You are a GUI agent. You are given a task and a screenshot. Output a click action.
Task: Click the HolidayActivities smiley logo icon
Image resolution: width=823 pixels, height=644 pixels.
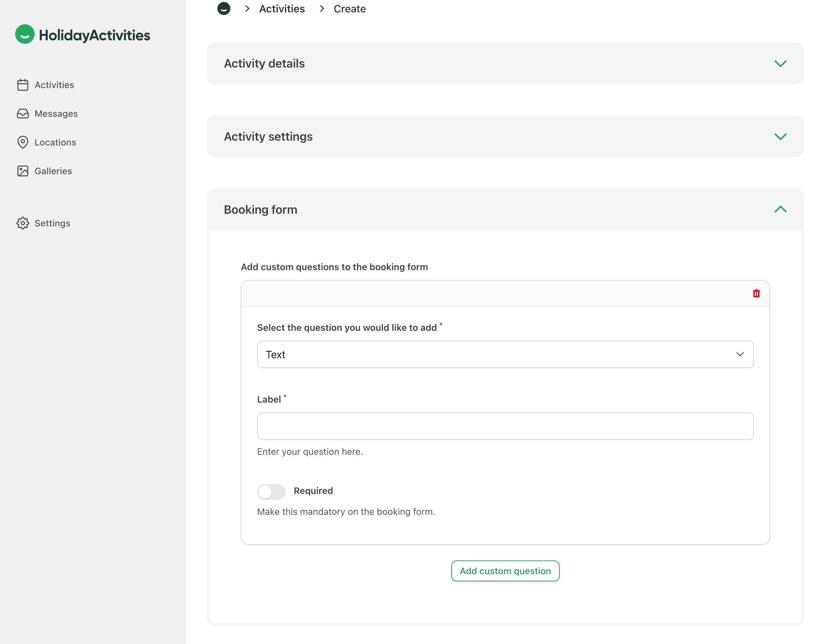point(25,34)
